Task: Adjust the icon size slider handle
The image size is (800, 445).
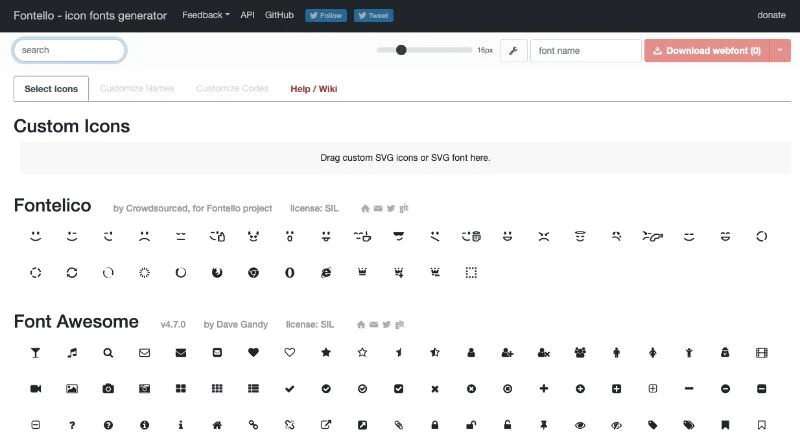Action: [401, 50]
